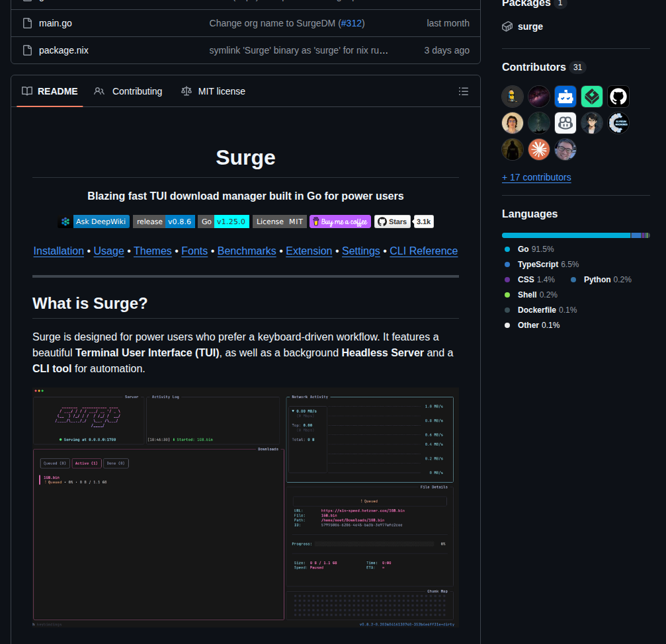
Task: Switch to the MIT license tab
Action: tap(213, 91)
